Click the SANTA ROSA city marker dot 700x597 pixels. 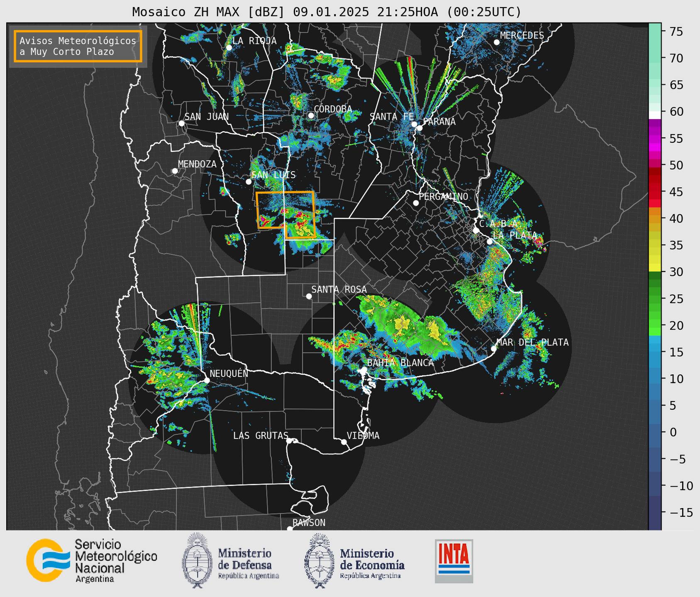pos(309,296)
